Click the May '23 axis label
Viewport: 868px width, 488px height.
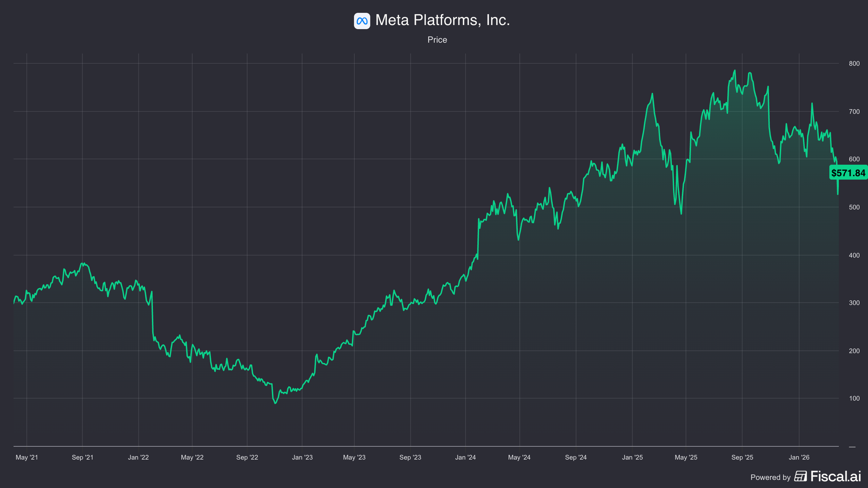click(x=354, y=457)
